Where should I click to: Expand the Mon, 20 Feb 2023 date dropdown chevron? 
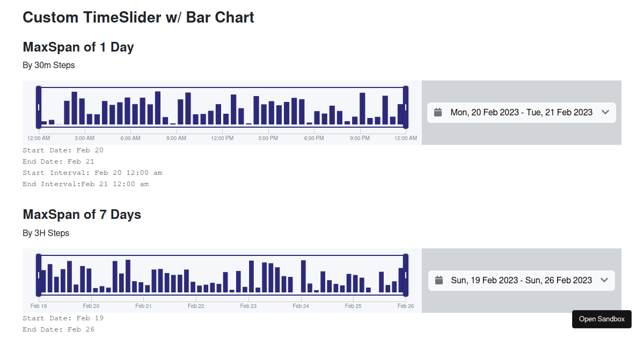coord(605,112)
